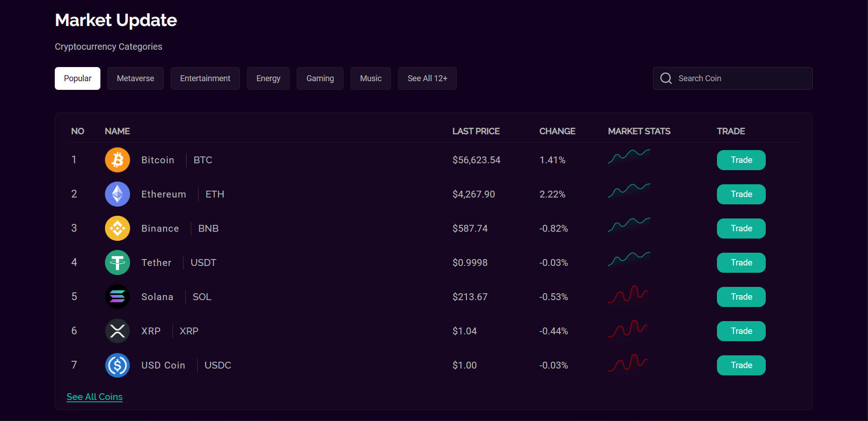Click the Ethereum name text

coord(164,194)
